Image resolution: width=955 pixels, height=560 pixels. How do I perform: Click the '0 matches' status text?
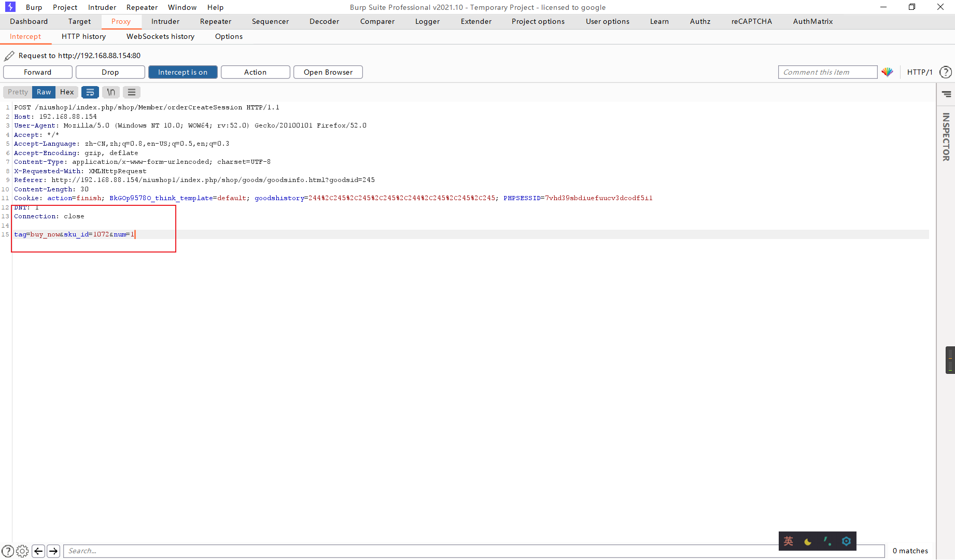pyautogui.click(x=910, y=551)
